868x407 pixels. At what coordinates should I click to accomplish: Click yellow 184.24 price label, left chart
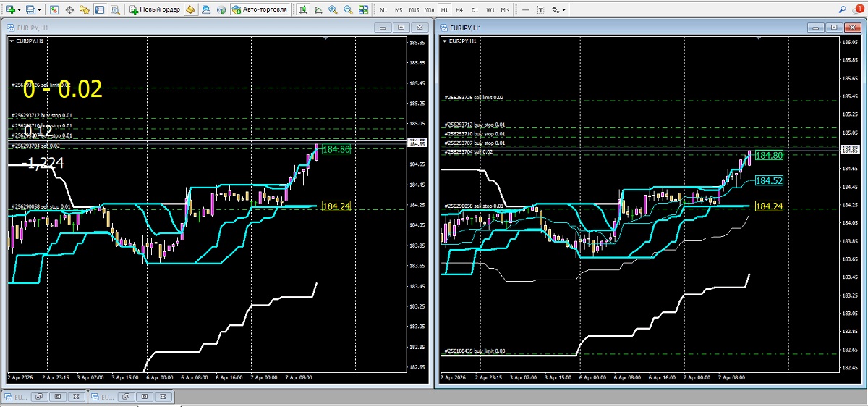pyautogui.click(x=336, y=206)
